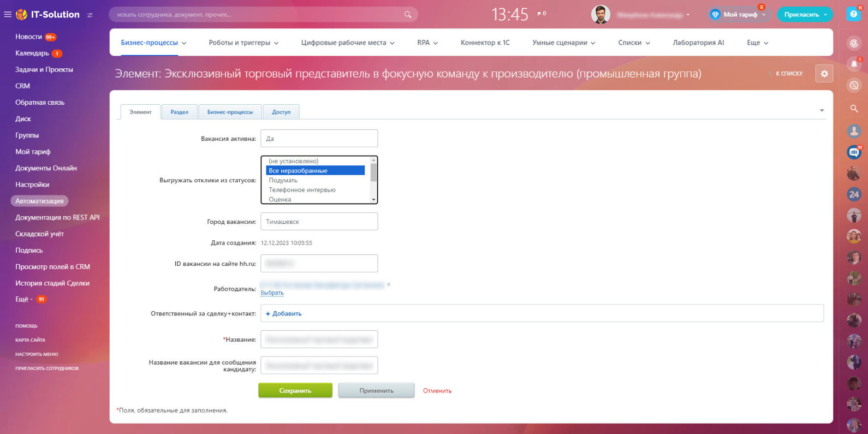868x434 pixels.
Task: Click the Пригласить сотрудников sidebar link
Action: 47,368
